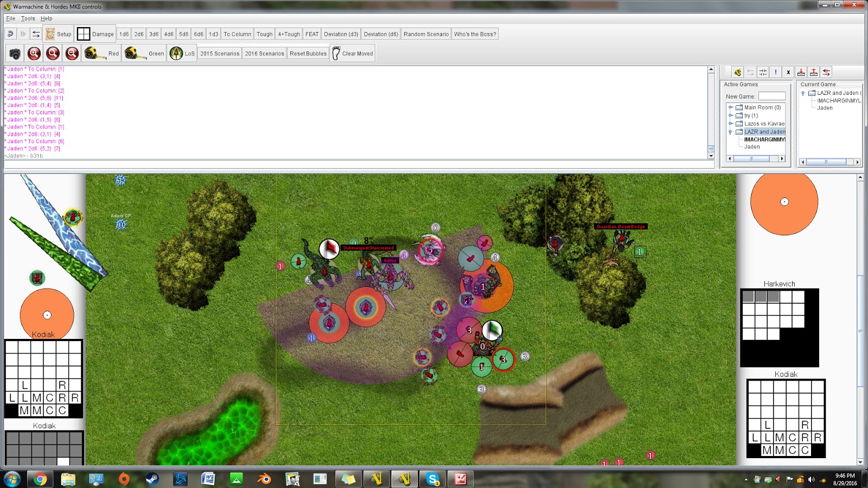Collapse LAZR and Jaden node in Current Game
868x488 pixels.
(x=803, y=93)
